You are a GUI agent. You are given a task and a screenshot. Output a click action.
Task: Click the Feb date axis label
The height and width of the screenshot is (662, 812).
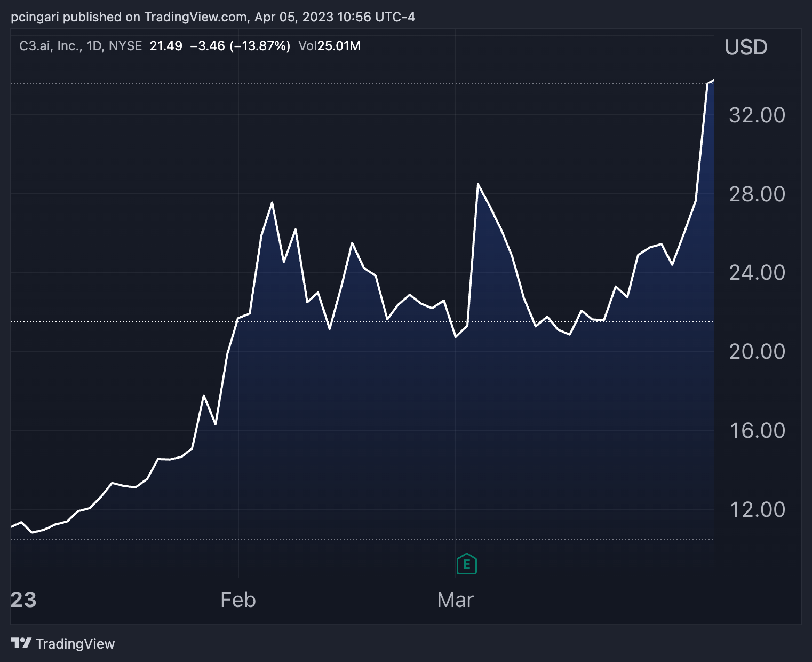(x=238, y=600)
